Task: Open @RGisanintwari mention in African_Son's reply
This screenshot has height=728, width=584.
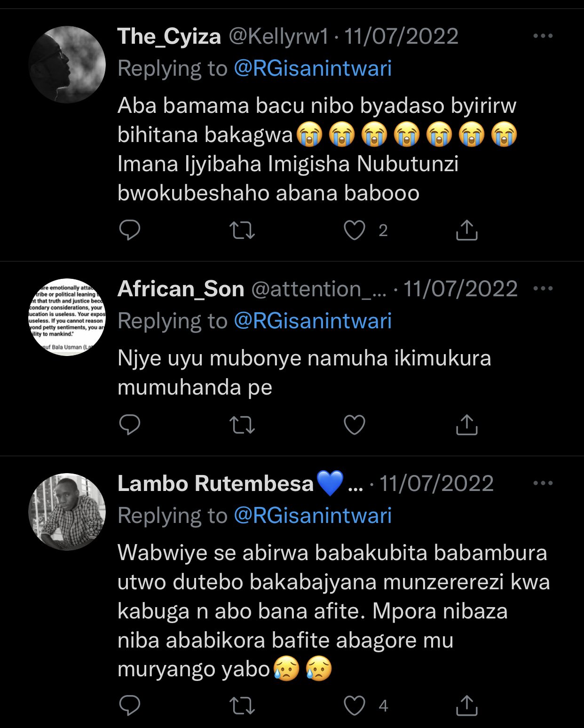Action: tap(313, 321)
